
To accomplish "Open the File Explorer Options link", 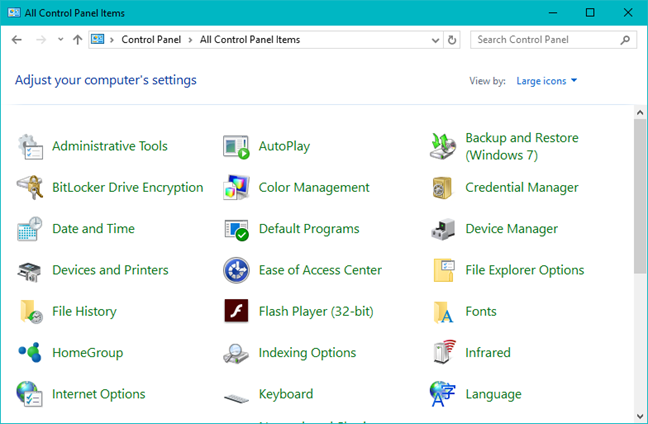I will tap(524, 270).
